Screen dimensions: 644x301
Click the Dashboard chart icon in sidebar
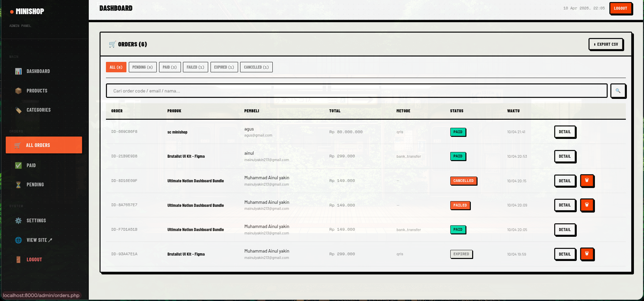tap(18, 71)
